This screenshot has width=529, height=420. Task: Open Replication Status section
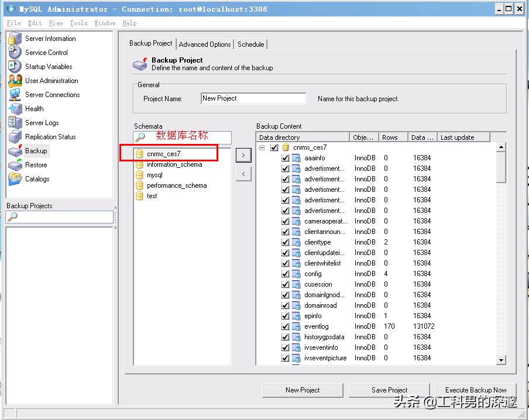15,137
